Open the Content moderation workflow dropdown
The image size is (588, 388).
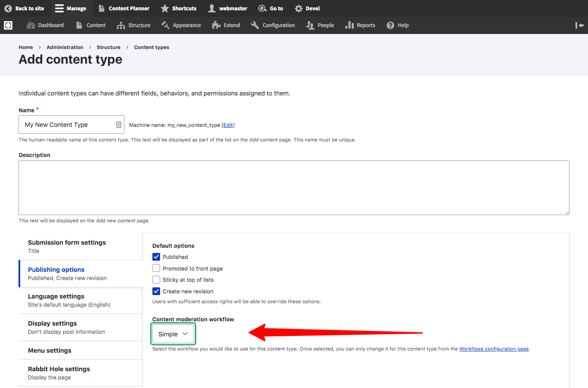[x=173, y=334]
